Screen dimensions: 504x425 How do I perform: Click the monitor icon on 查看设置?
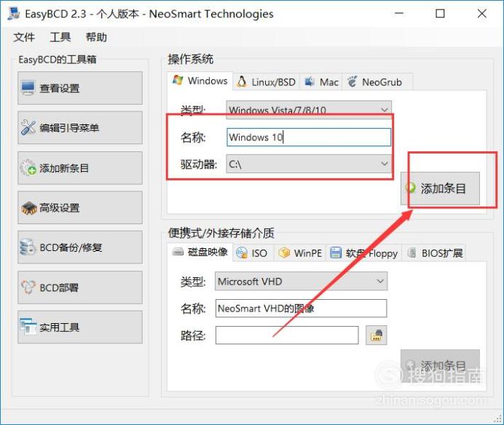point(28,88)
